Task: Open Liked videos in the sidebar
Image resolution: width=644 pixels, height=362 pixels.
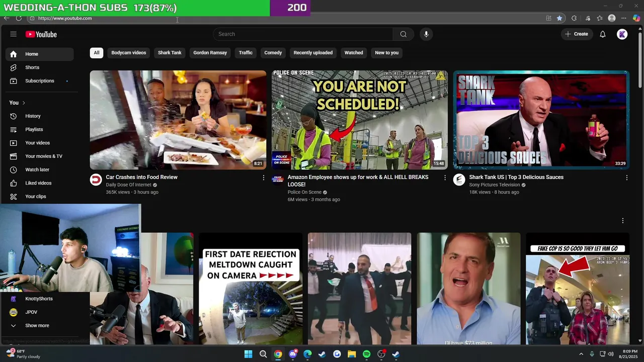Action: point(40,183)
